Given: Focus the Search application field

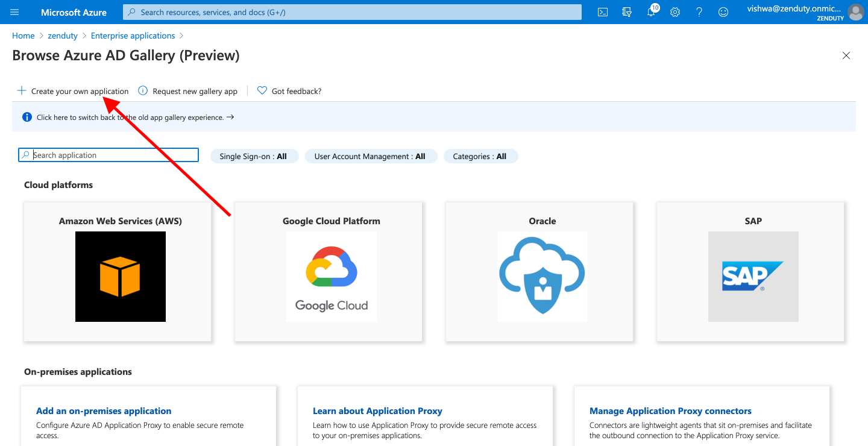Looking at the screenshot, I should (108, 155).
